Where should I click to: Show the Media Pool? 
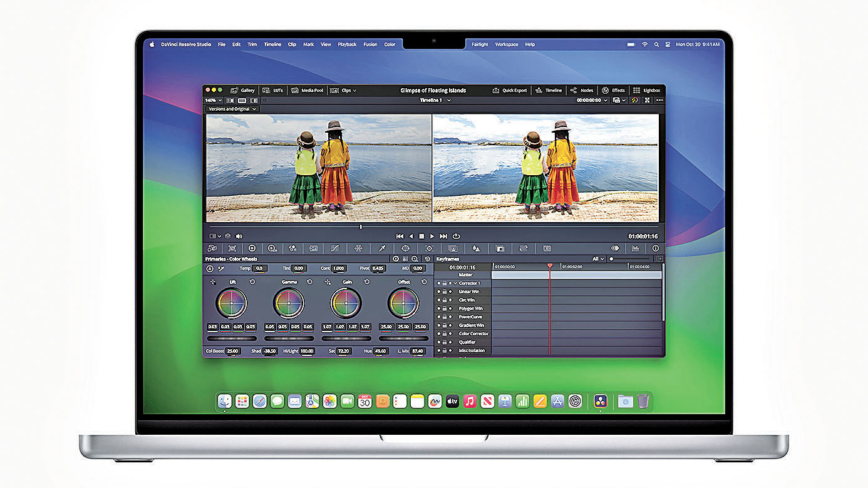click(307, 90)
